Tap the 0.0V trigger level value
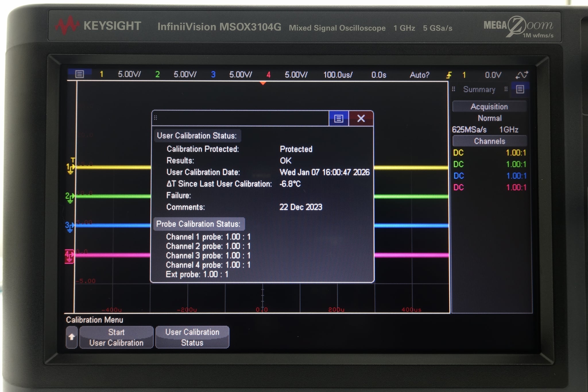Image resolution: width=588 pixels, height=392 pixels. coord(493,75)
